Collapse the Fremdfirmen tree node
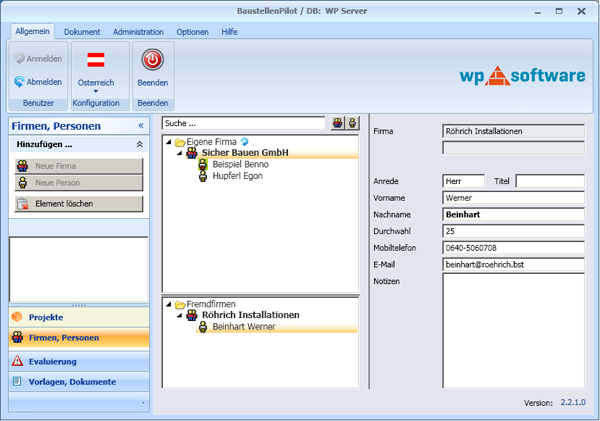Viewport: 600px width, 421px height. point(168,304)
